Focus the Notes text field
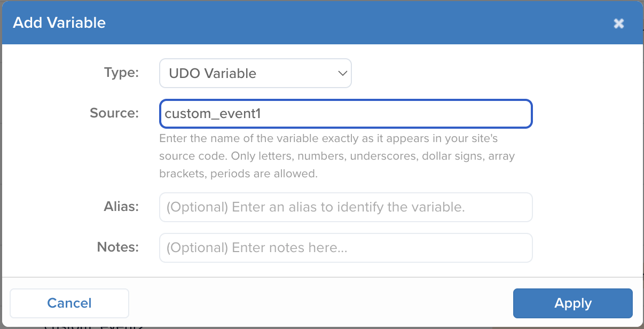Viewport: 644px width, 329px height. (345, 247)
